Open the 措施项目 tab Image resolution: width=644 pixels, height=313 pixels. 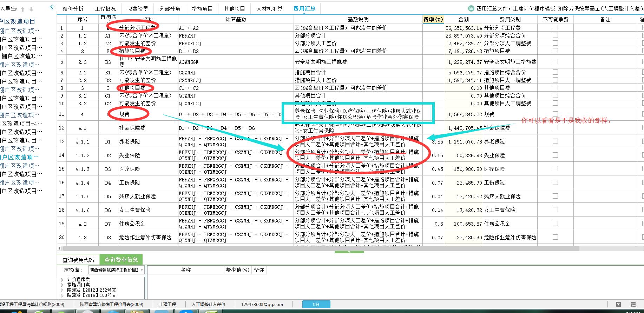(202, 9)
